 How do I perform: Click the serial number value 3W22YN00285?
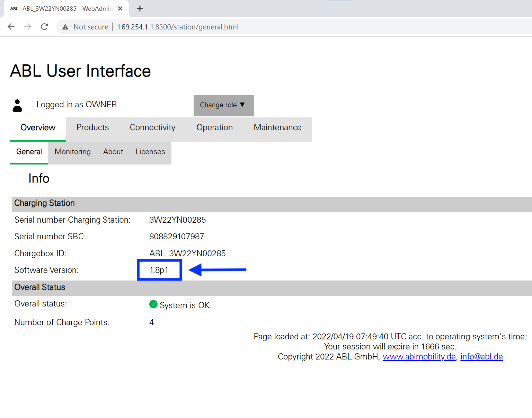pos(177,220)
